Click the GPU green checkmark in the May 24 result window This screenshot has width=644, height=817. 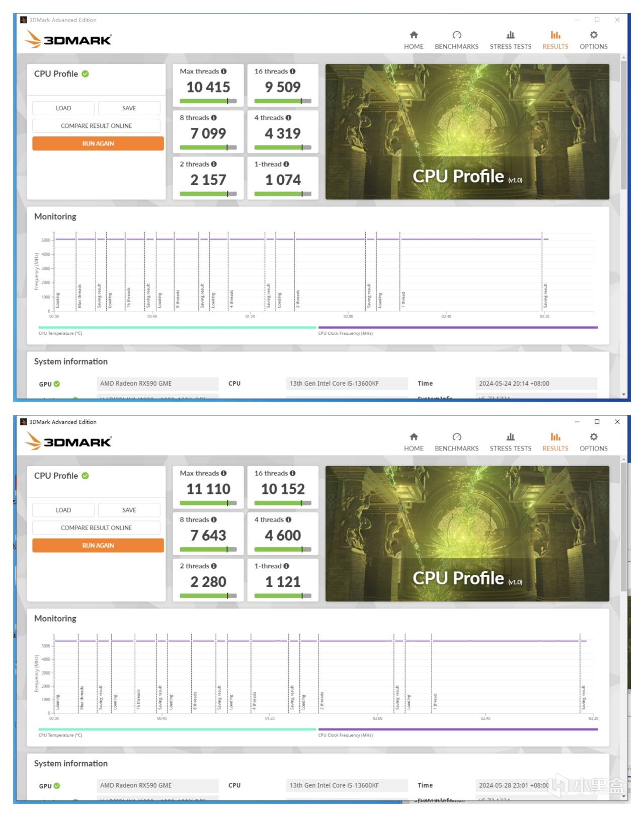(x=57, y=384)
